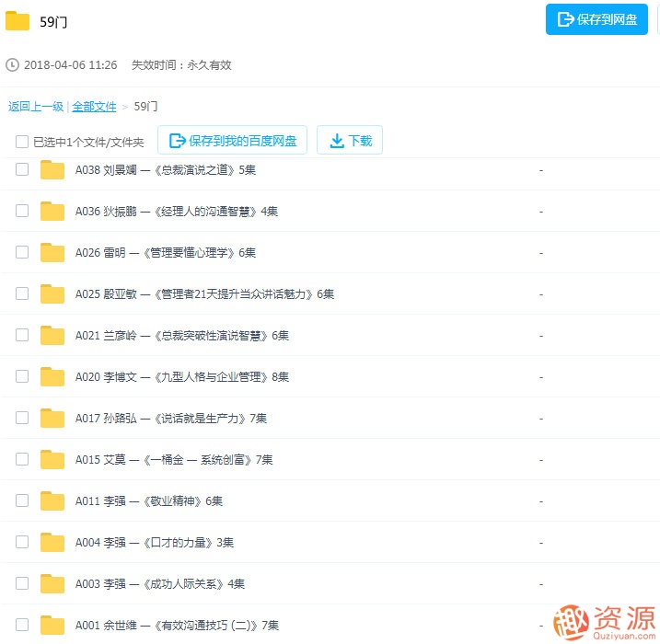Click the 2018-04-06 11:26 timestamp
Image resolution: width=660 pixels, height=644 pixels.
70,65
